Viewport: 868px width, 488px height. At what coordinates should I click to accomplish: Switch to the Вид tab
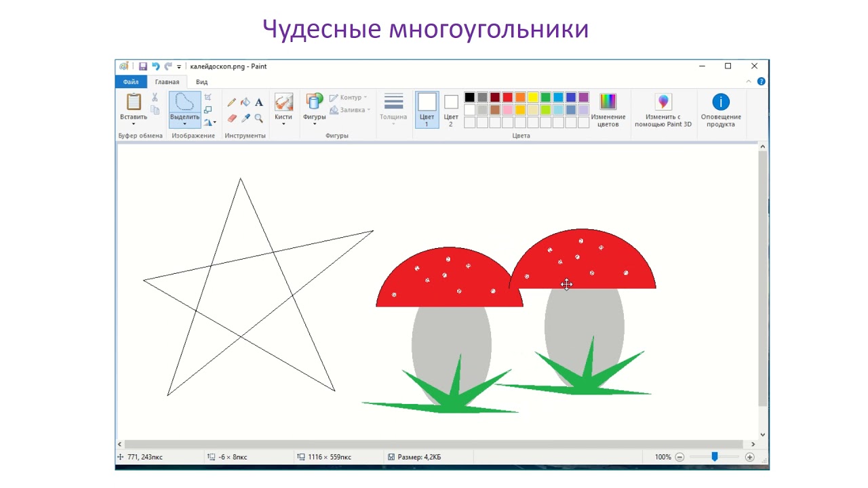(201, 82)
